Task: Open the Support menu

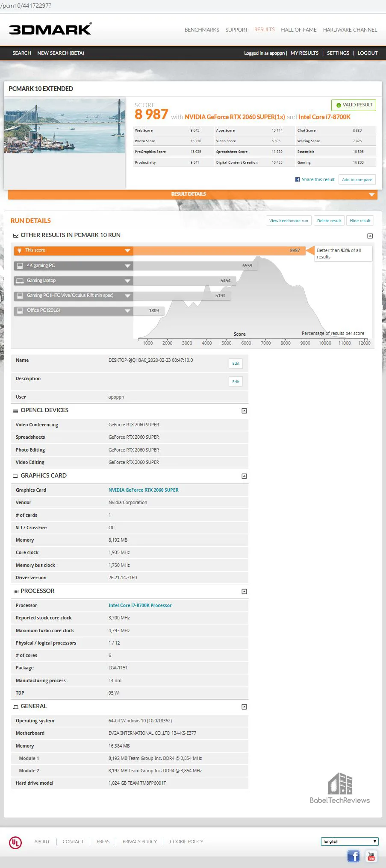Action: tap(236, 30)
